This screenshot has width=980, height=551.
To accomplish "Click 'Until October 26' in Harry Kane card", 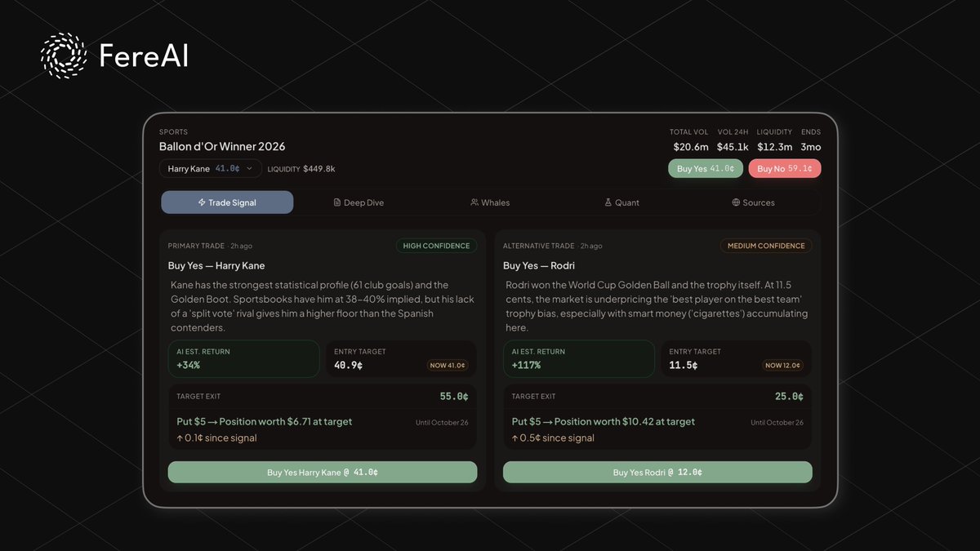I will [x=442, y=423].
